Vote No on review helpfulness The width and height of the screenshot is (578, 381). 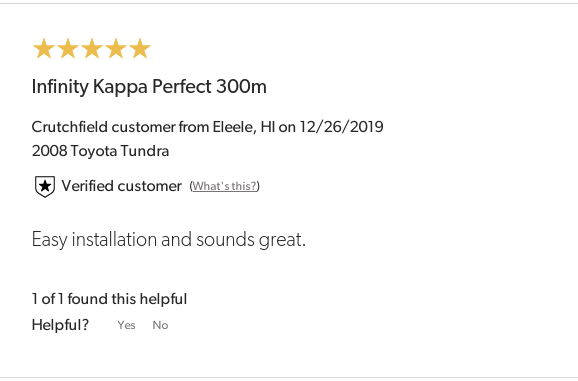pyautogui.click(x=160, y=325)
